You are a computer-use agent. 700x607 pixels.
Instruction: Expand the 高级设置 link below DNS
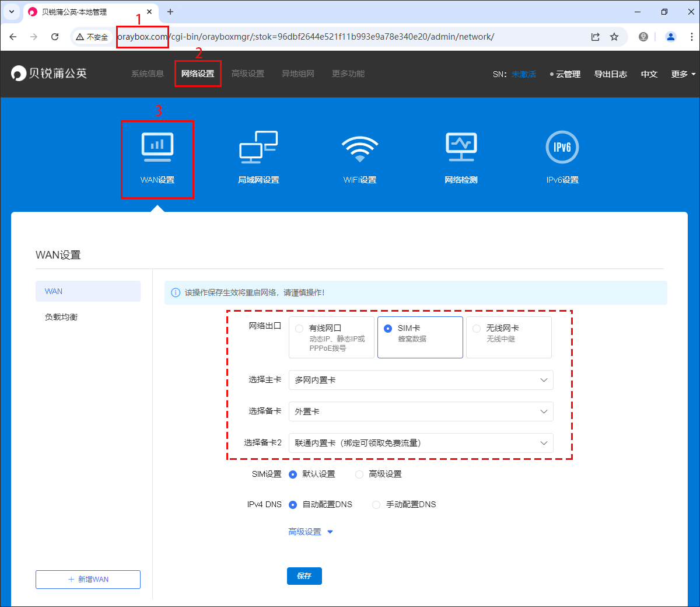[x=310, y=532]
